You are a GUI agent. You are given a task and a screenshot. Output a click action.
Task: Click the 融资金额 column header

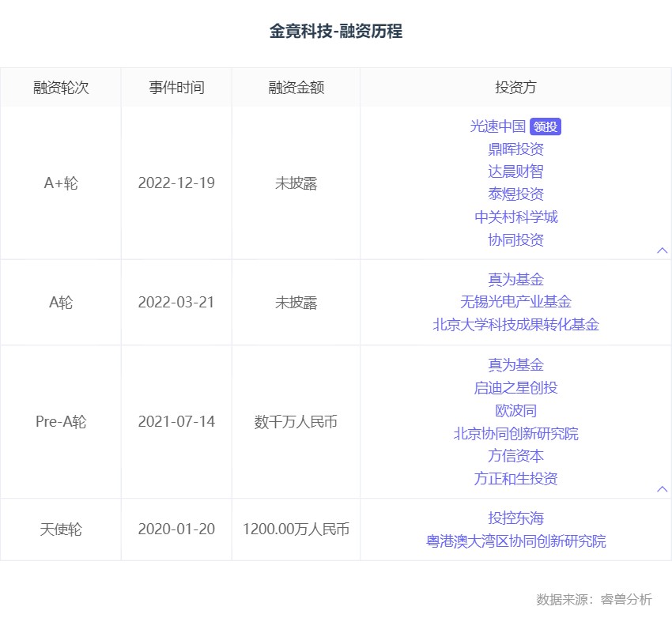coord(296,88)
